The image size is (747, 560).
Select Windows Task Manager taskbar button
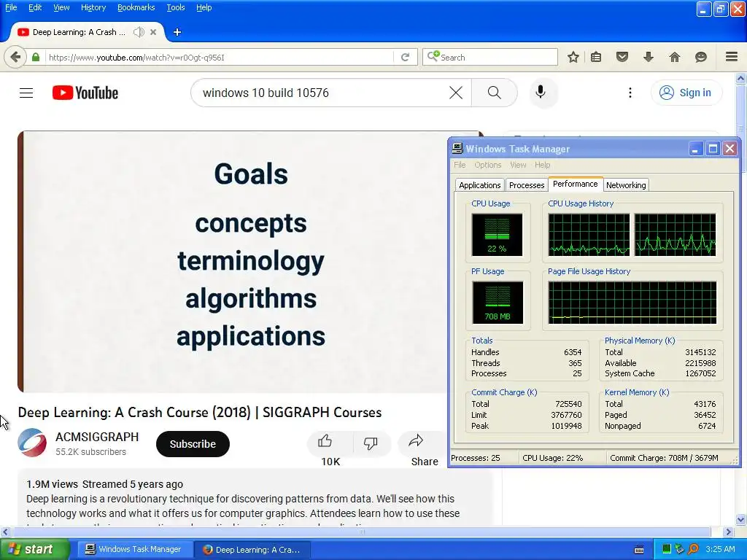[x=134, y=549]
